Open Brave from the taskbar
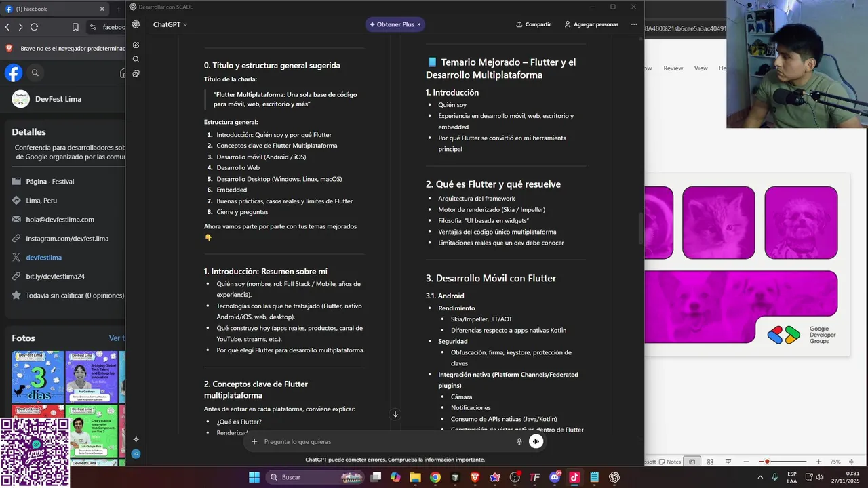This screenshot has height=488, width=868. coord(475,477)
